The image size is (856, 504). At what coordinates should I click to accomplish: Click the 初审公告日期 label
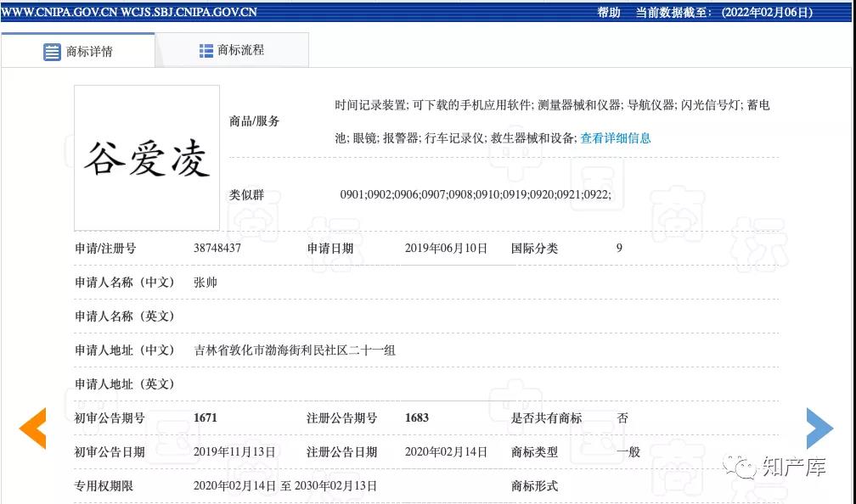coord(110,451)
